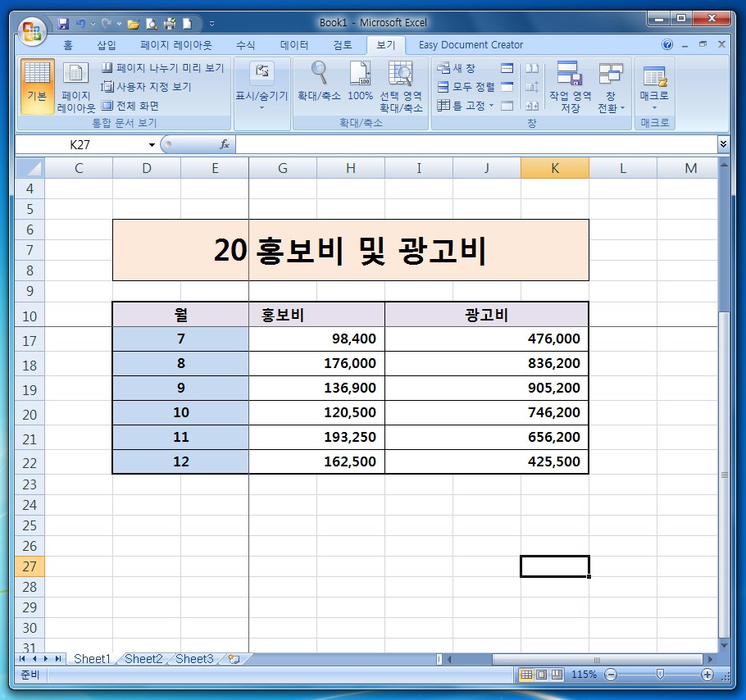The height and width of the screenshot is (700, 746).
Task: Open Print Preview from quick access toolbar
Action: (152, 24)
